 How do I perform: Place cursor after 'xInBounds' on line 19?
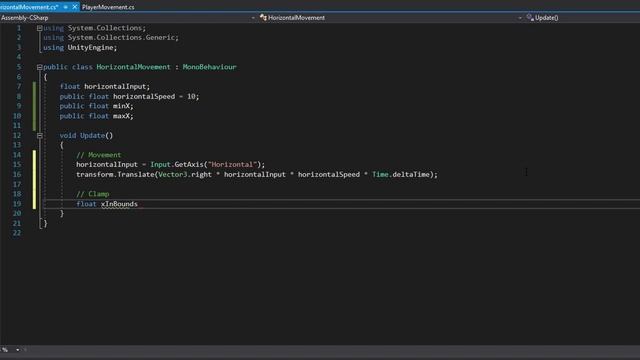(138, 204)
